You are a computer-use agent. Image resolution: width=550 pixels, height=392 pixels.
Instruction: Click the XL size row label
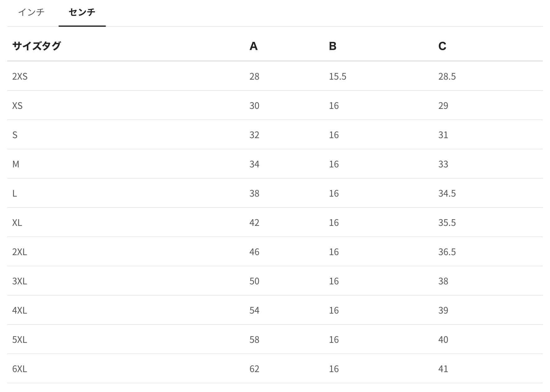click(17, 222)
